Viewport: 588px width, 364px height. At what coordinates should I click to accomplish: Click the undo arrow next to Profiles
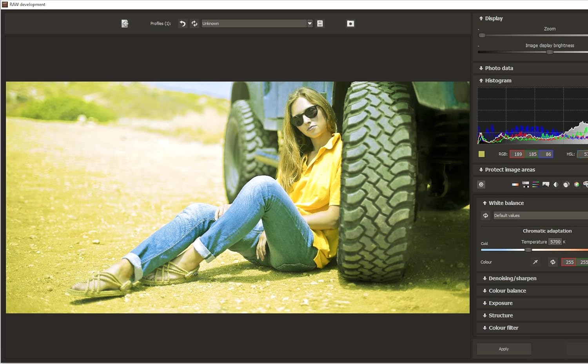point(182,24)
